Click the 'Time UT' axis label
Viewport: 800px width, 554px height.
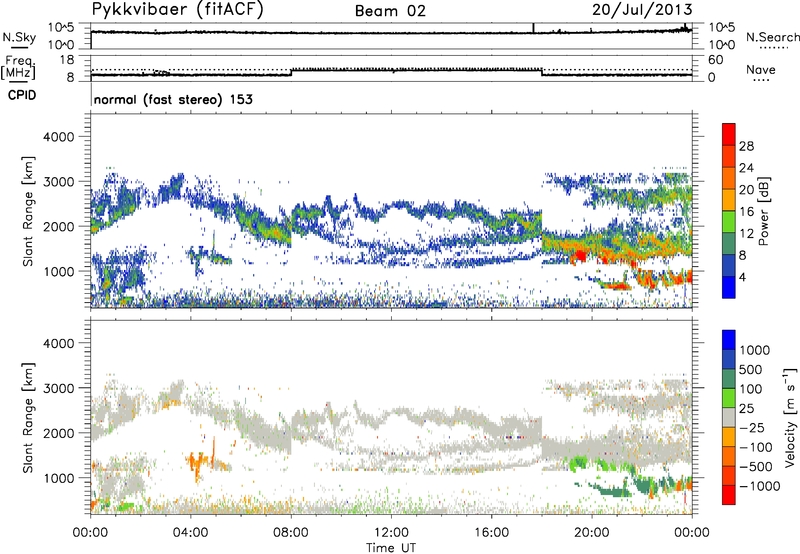391,548
